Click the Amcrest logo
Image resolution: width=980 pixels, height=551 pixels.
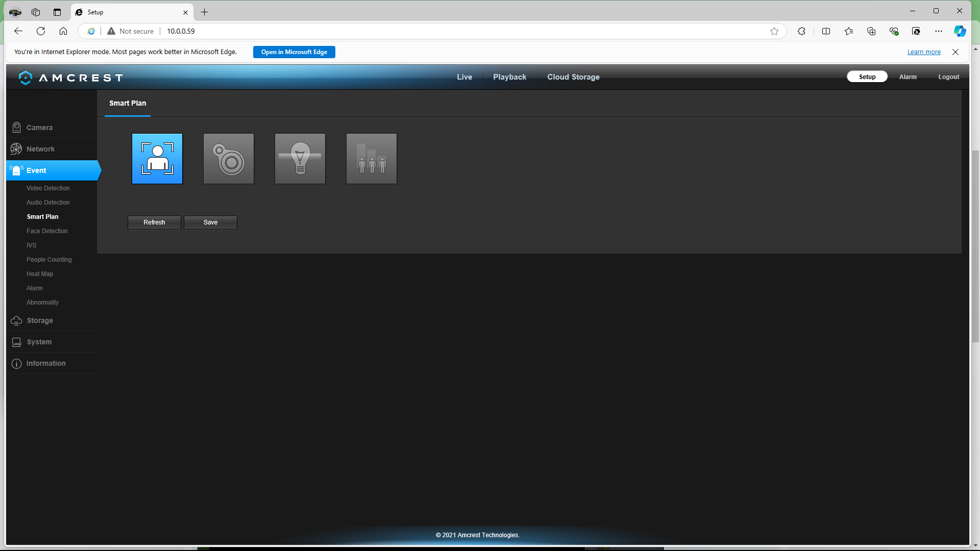tap(70, 78)
